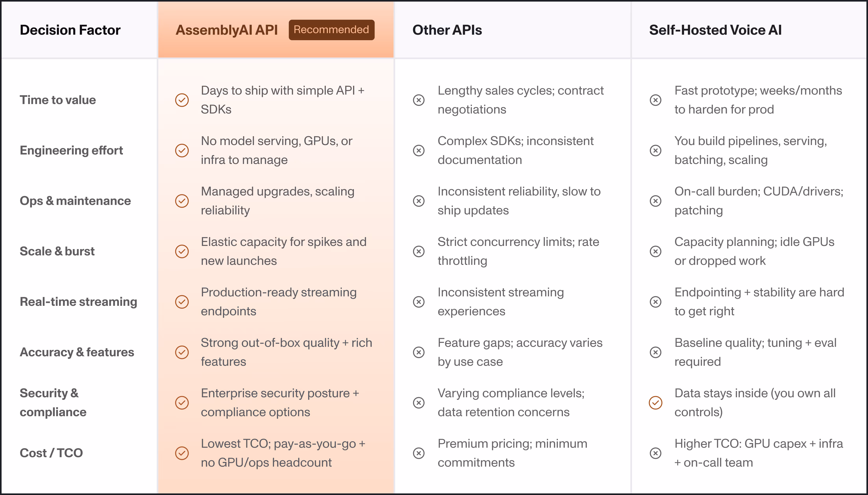Click X icon next to 'Feature gaps' text
868x495 pixels.
[419, 352]
